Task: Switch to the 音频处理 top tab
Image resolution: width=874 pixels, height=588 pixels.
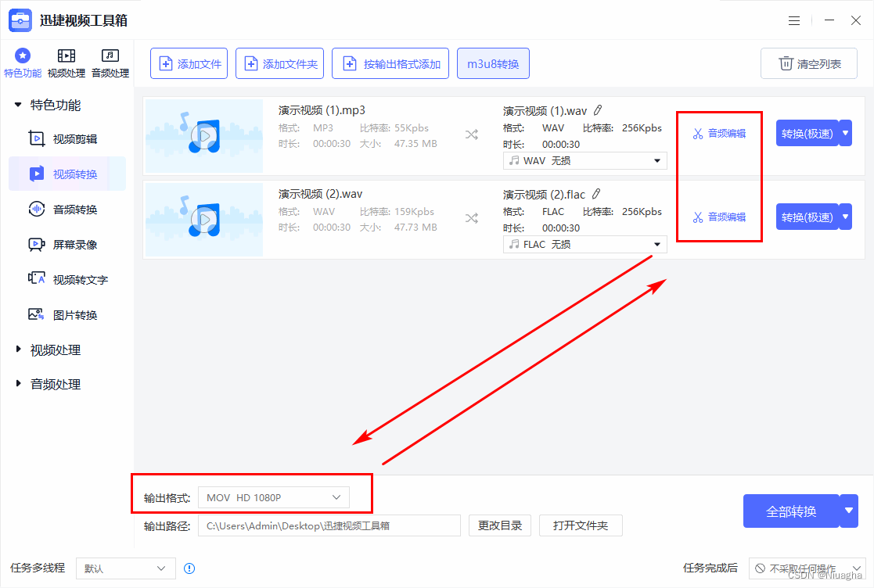Action: (110, 63)
